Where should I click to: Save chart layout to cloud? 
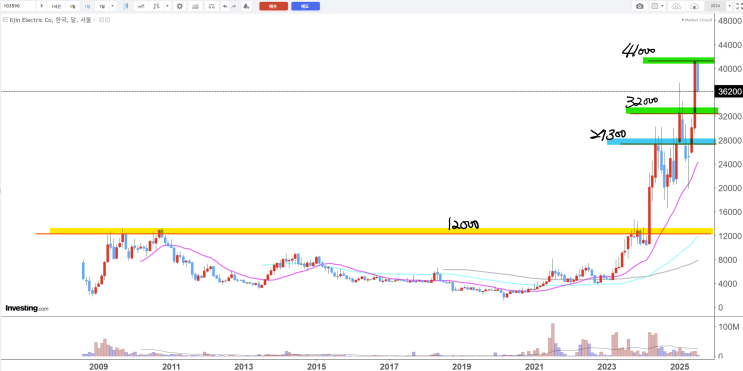694,6
